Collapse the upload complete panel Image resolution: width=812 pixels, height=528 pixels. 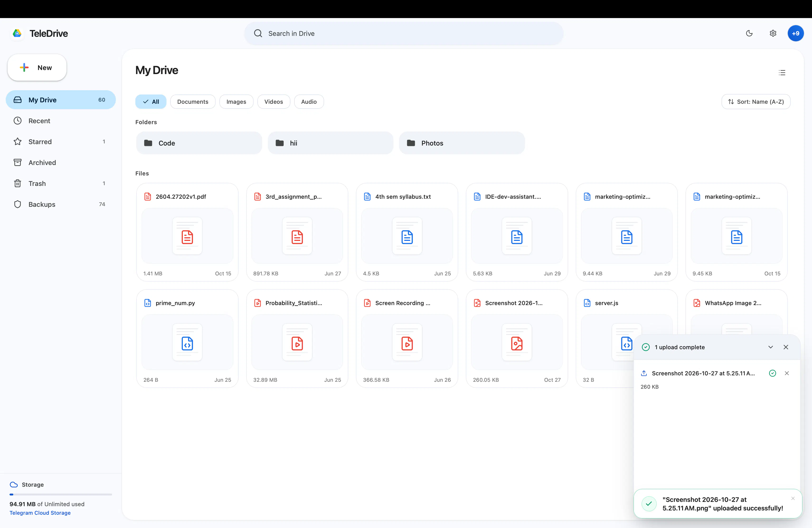770,347
